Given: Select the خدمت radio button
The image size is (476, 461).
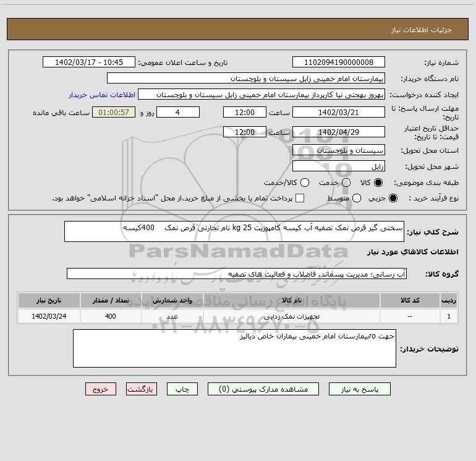Looking at the screenshot, I should click(x=346, y=183).
